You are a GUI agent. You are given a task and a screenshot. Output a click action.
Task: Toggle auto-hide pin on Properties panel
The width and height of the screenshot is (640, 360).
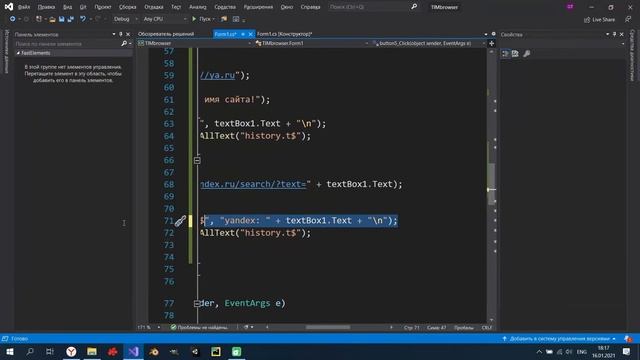[x=614, y=34]
